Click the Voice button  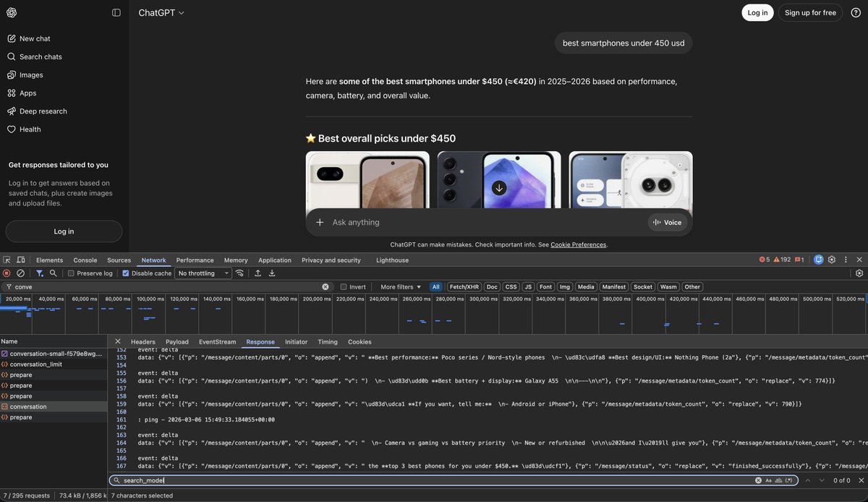[x=668, y=222]
